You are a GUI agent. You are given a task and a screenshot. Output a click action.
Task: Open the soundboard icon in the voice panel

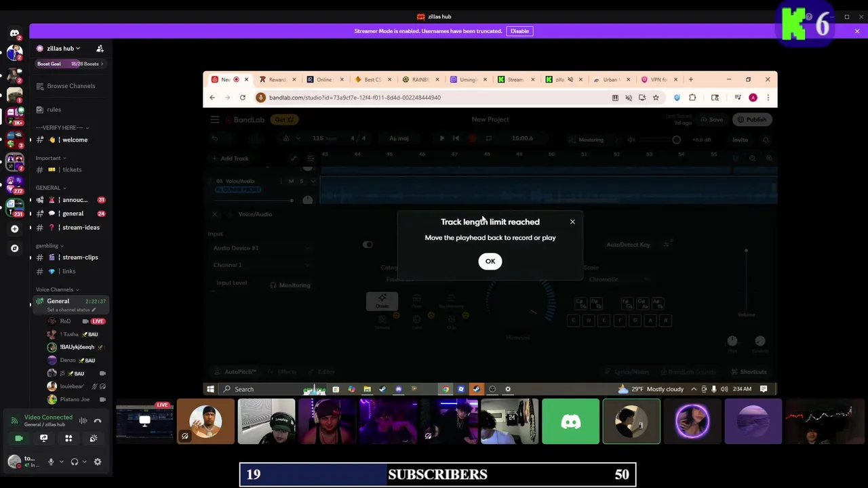point(94,439)
